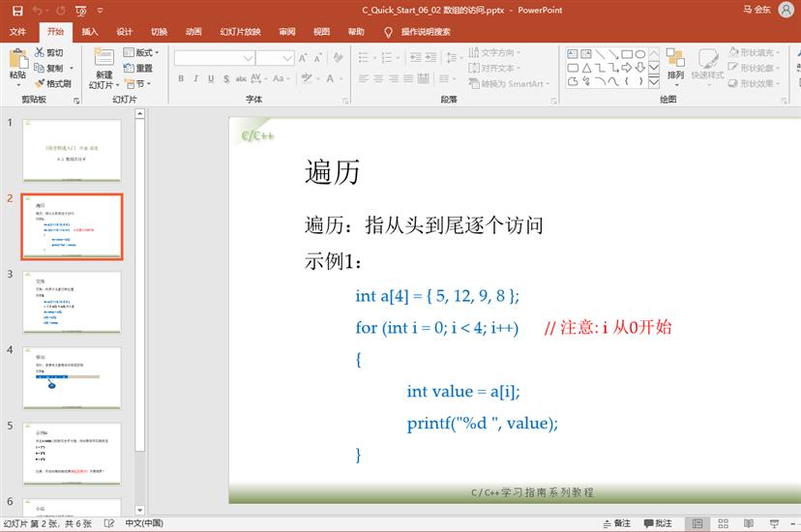Viewport: 801px width, 532px height.
Task: Switch to the Animations (动画) tab
Action: [193, 32]
